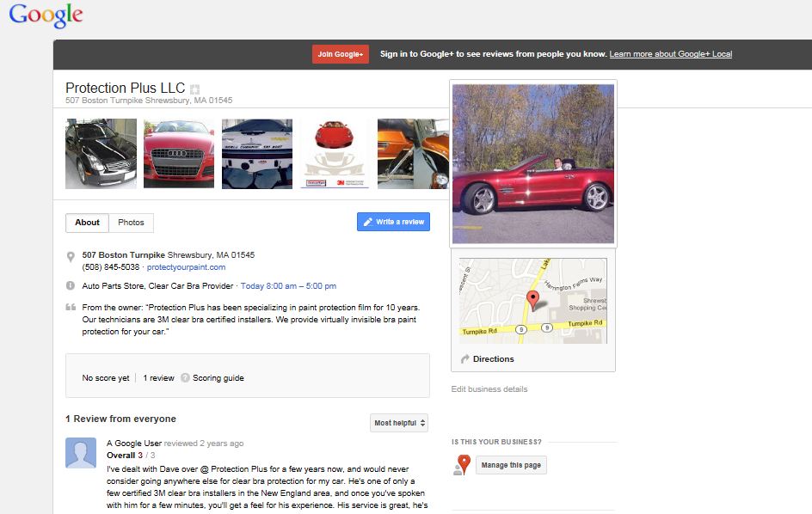Click the Google logo
Image resolution: width=812 pixels, height=514 pixels.
pos(46,15)
